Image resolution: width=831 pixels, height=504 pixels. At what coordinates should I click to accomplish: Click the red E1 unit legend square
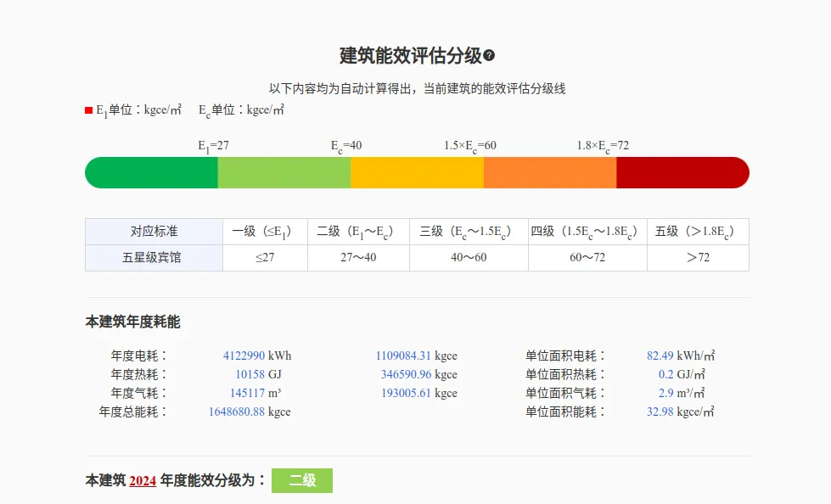88,110
